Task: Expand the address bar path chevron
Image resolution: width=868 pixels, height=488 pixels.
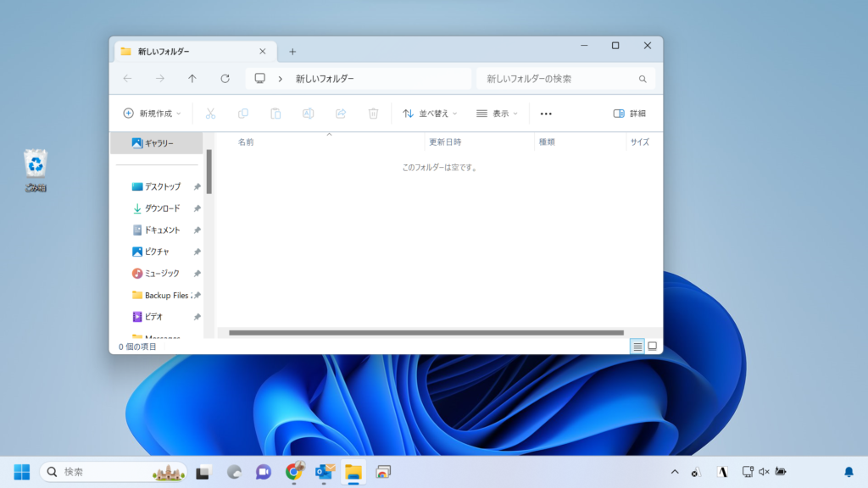Action: [x=281, y=79]
